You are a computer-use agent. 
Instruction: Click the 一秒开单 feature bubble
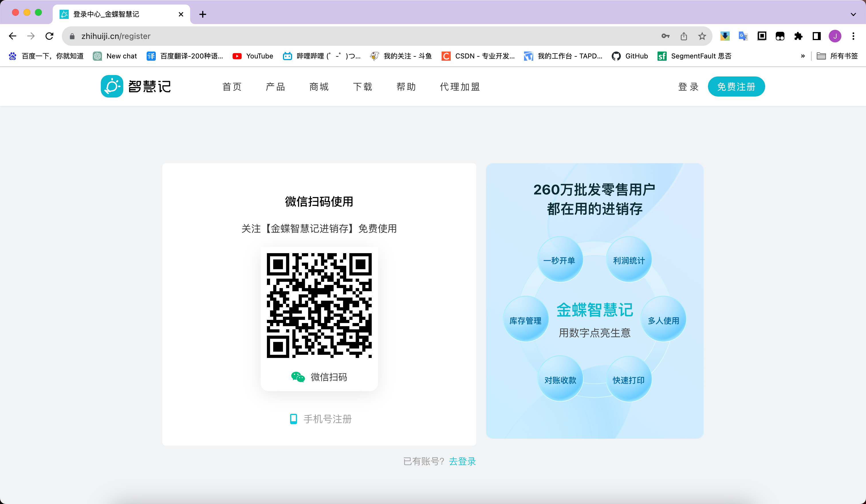[560, 259]
